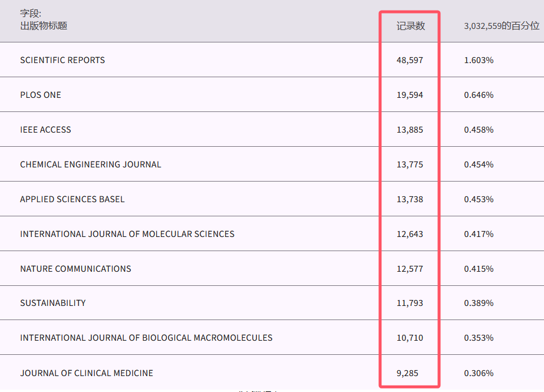544x392 pixels.
Task: Click the 48,597 record count
Action: pyautogui.click(x=410, y=60)
